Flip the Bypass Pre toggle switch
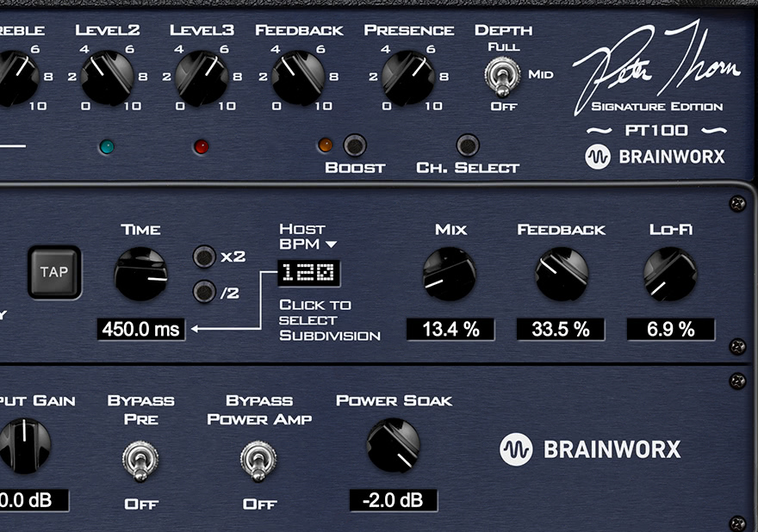Image resolution: width=758 pixels, height=532 pixels. [x=140, y=461]
